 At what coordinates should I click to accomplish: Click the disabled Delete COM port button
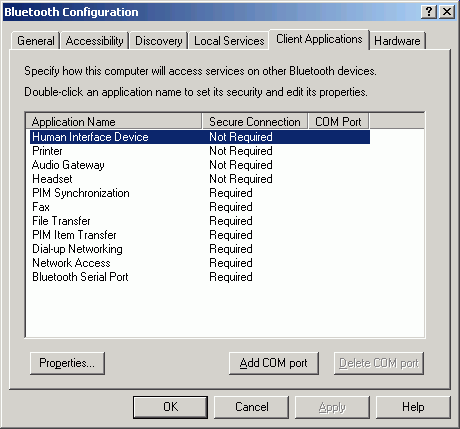(x=379, y=363)
